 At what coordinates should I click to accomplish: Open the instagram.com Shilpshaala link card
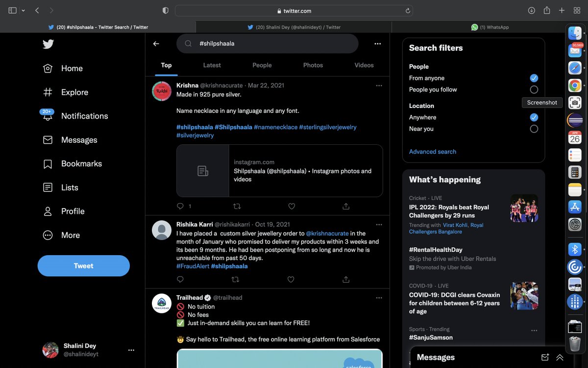point(280,171)
